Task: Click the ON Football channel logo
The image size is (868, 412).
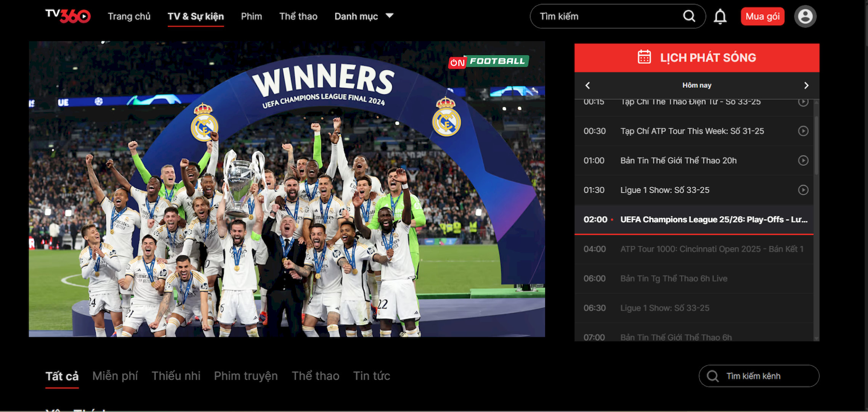Action: [x=489, y=61]
